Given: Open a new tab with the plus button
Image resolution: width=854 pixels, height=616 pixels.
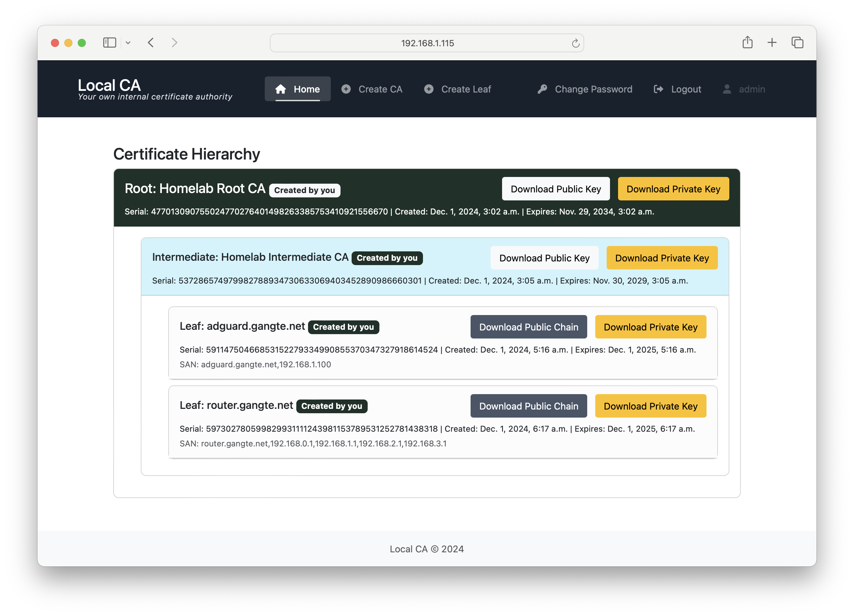Looking at the screenshot, I should (x=772, y=43).
